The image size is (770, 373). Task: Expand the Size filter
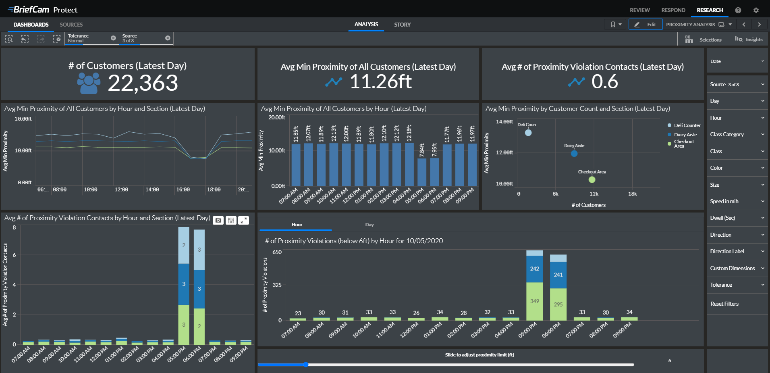pos(736,185)
